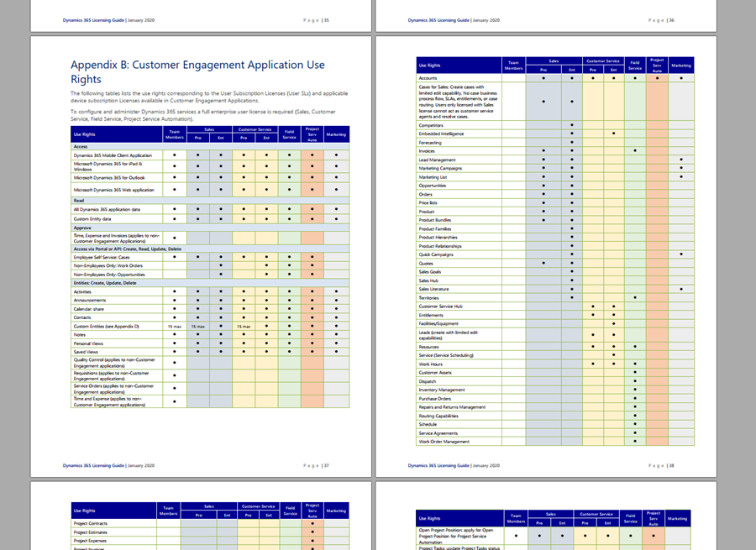Image resolution: width=756 pixels, height=550 pixels.
Task: Select the "Dynamics 365 Mobile Client Application" row label
Action: pos(113,155)
